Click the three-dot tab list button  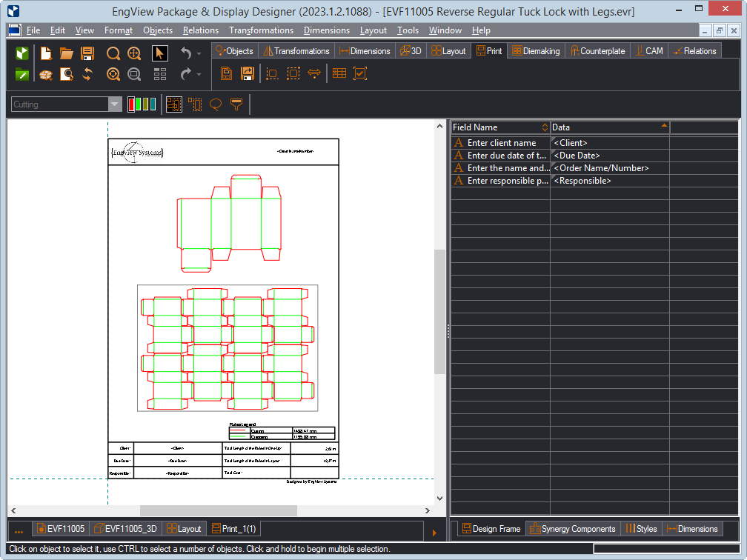[19, 532]
